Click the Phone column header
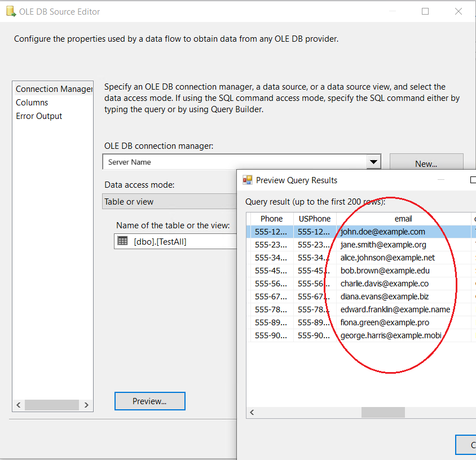 (271, 219)
